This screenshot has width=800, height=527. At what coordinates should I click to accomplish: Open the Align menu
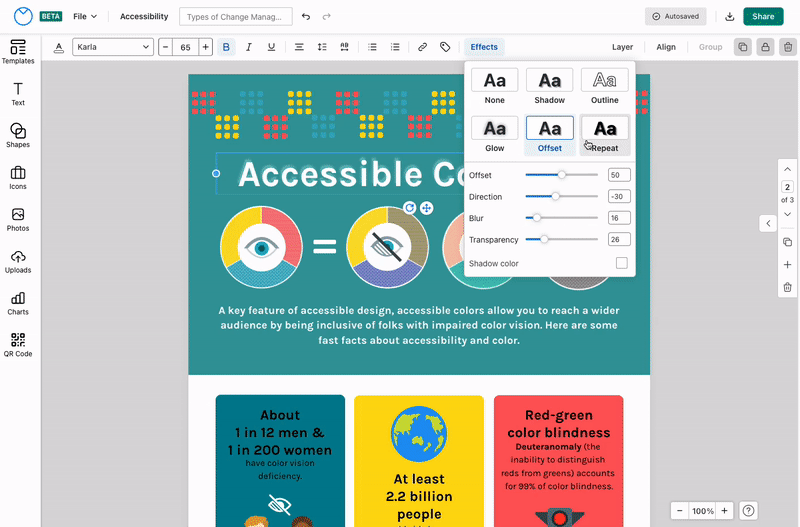[666, 47]
